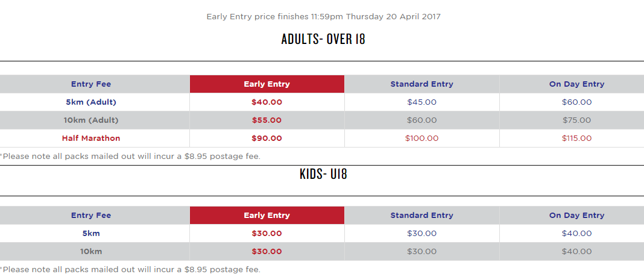Click Entry Fee header in Kids table
Screen dimensions: 644x277
[x=91, y=216]
